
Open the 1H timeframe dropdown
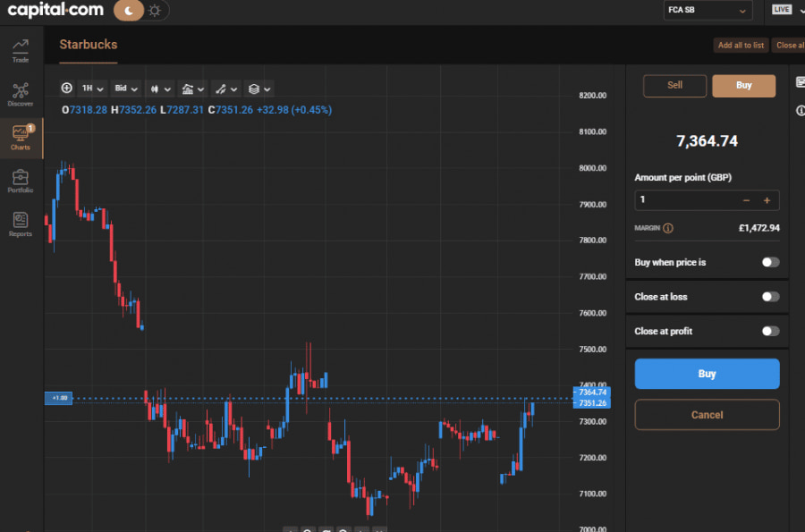pyautogui.click(x=92, y=89)
